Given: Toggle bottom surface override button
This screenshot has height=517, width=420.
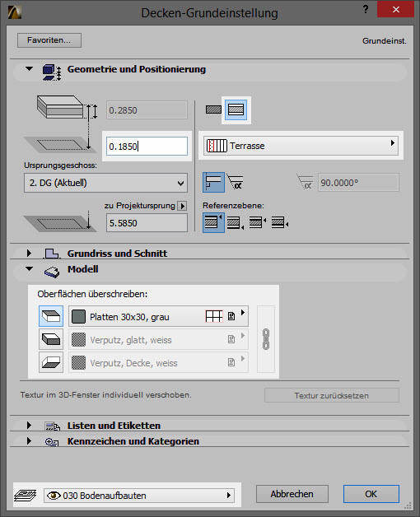Looking at the screenshot, I should 51,362.
